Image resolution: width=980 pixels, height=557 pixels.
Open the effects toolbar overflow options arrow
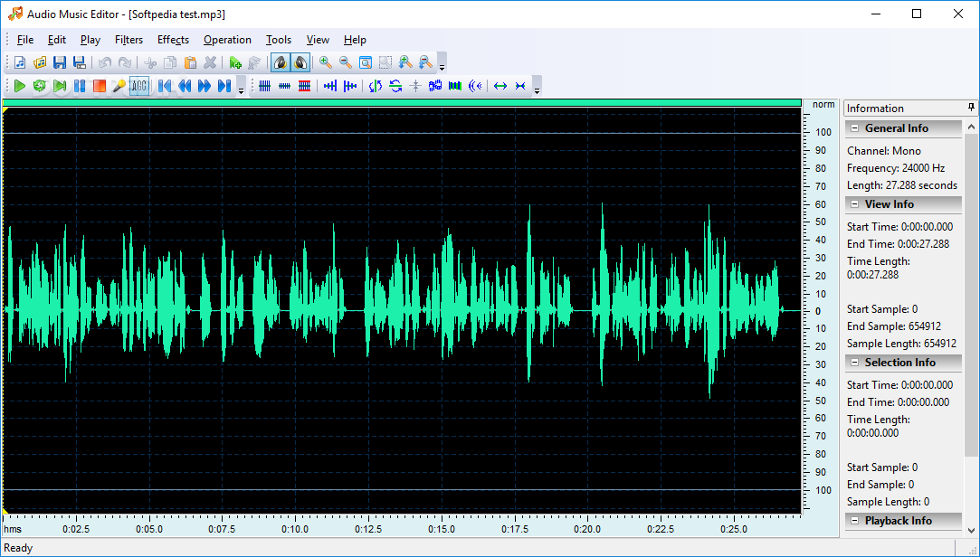(537, 86)
